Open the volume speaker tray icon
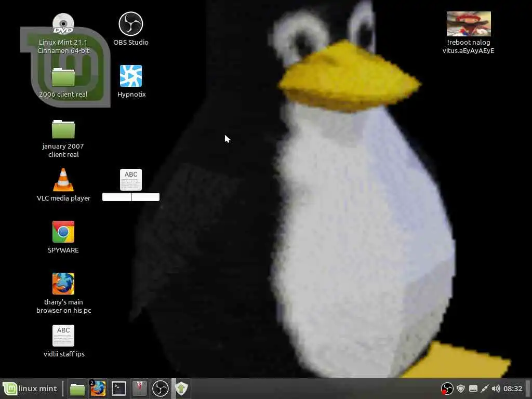The width and height of the screenshot is (532, 399). (496, 389)
